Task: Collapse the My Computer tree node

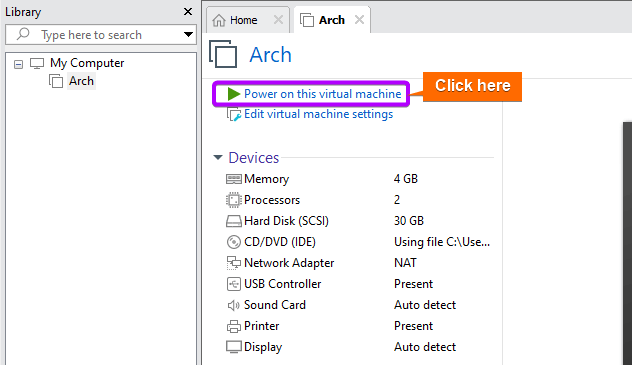Action: 18,64
